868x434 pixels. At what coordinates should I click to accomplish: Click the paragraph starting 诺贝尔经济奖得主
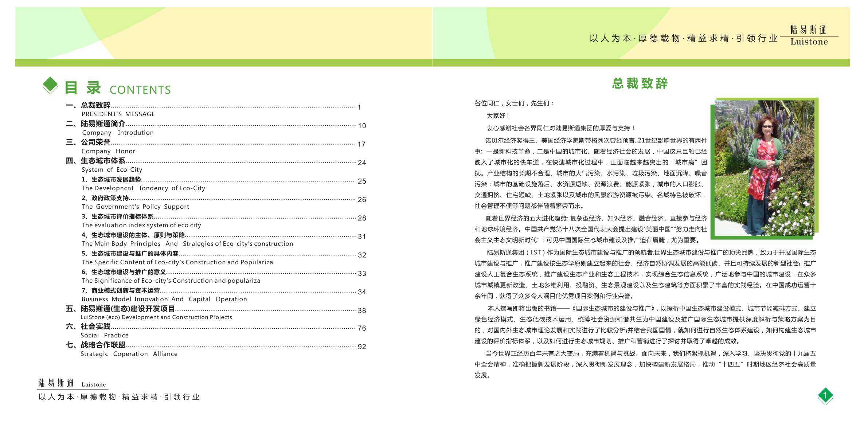pos(591,173)
